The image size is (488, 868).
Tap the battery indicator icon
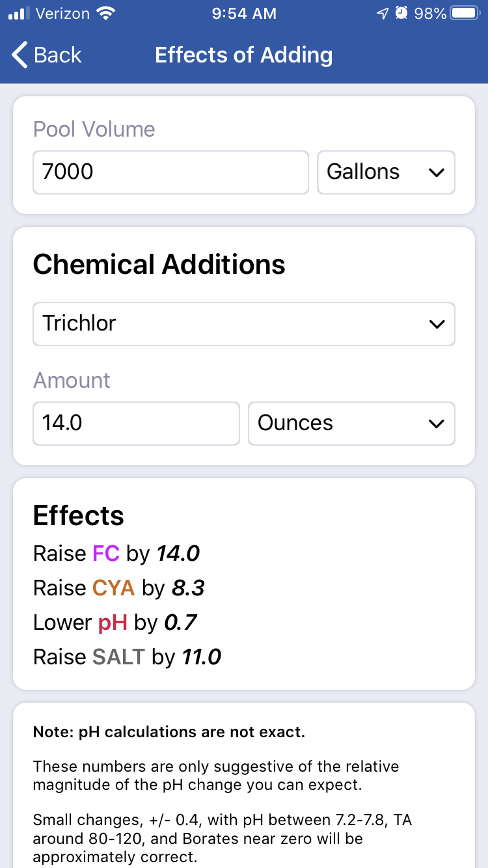[x=466, y=14]
